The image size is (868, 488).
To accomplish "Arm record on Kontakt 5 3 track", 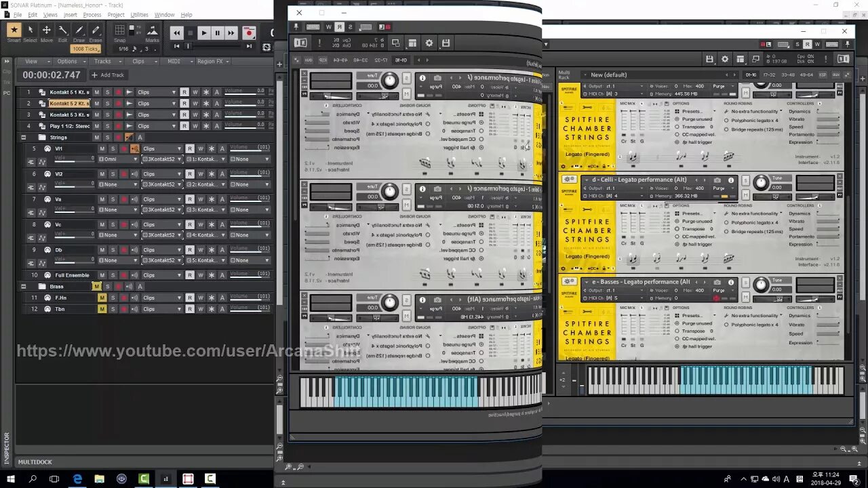I will coord(118,115).
